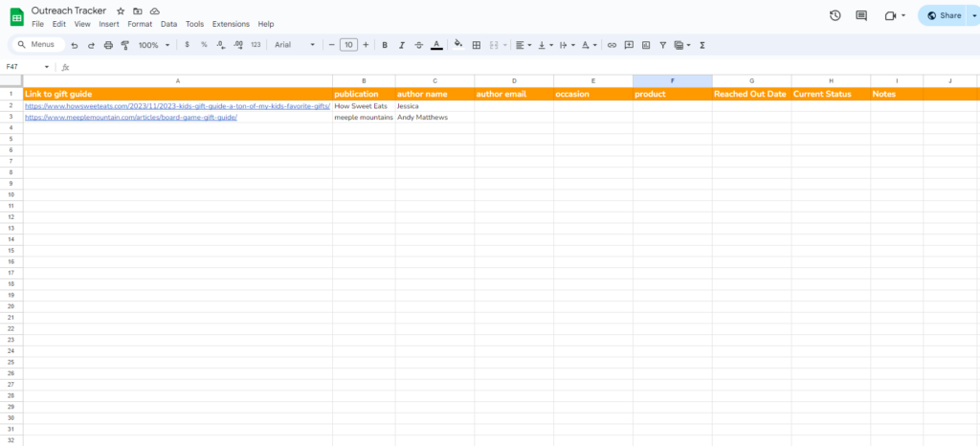Select the paint format tool
This screenshot has width=980, height=446.
124,45
